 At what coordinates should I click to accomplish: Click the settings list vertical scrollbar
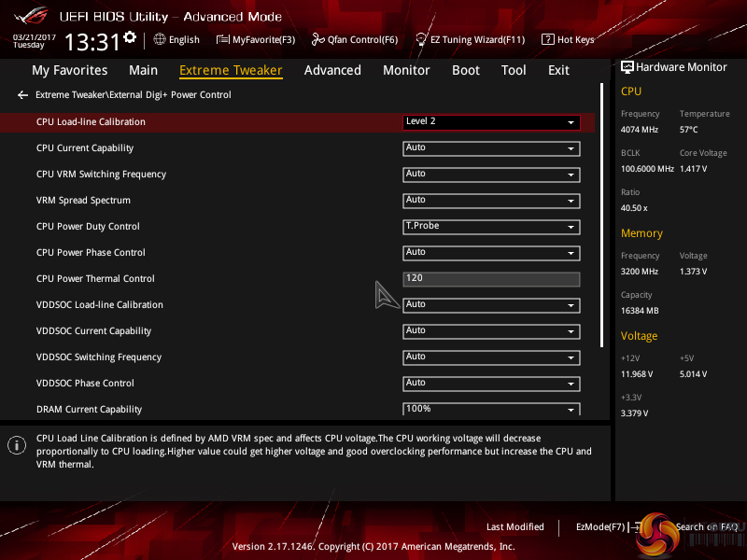pyautogui.click(x=601, y=216)
